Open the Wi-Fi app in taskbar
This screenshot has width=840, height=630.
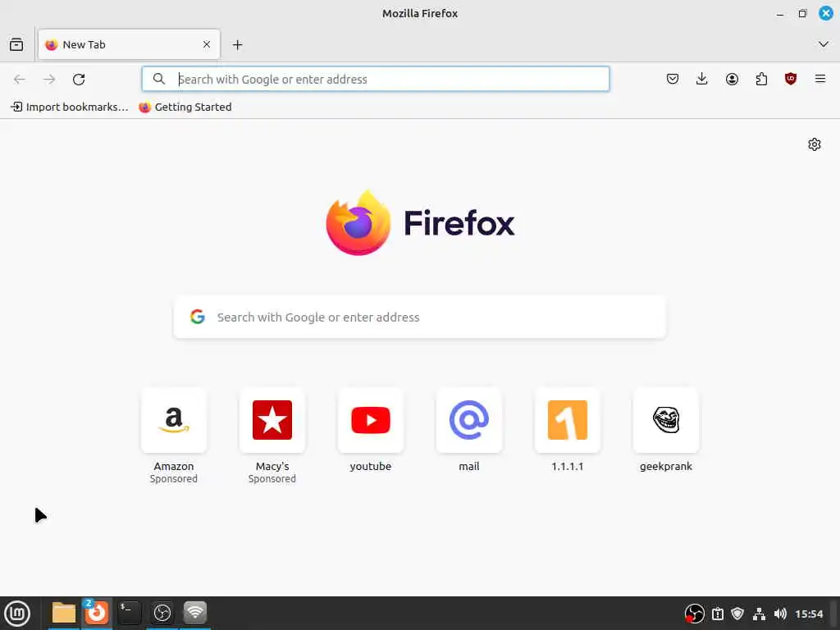click(195, 613)
